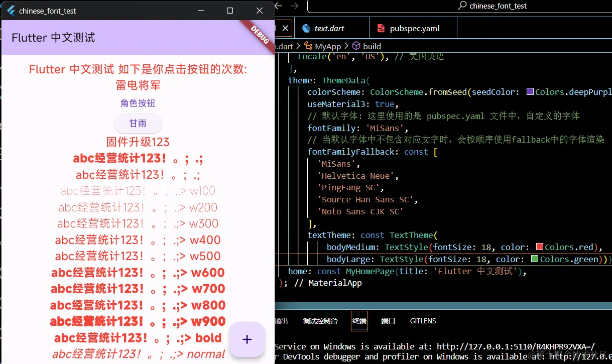Click 'useMaterial3: true,' code line
The height and width of the screenshot is (364, 612).
353,104
